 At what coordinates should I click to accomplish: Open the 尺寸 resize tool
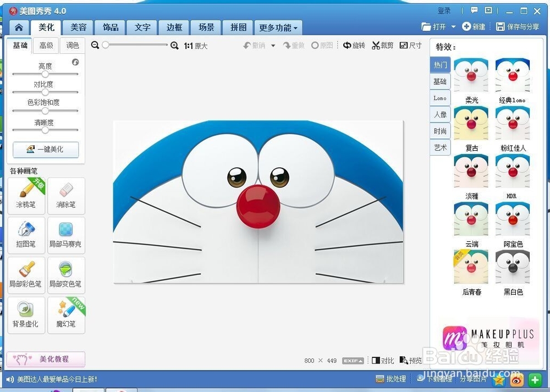411,45
